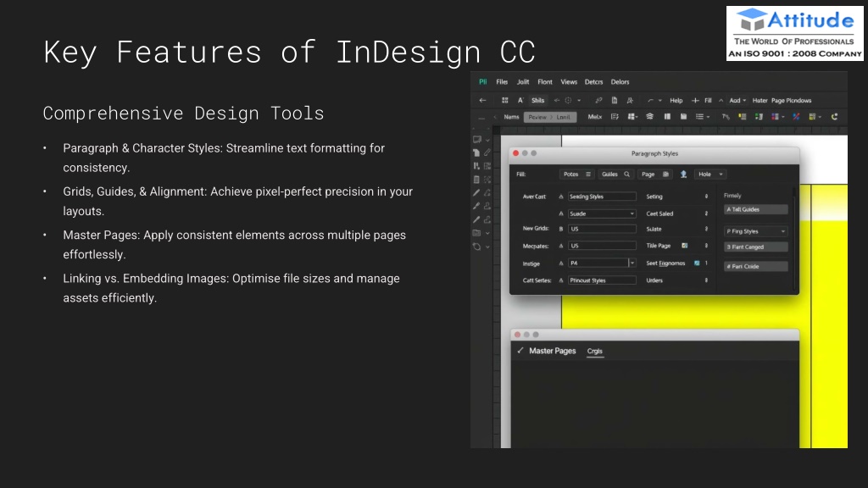Click the circular target icon right of Shils
Screen dimensions: 868x488
click(x=568, y=101)
